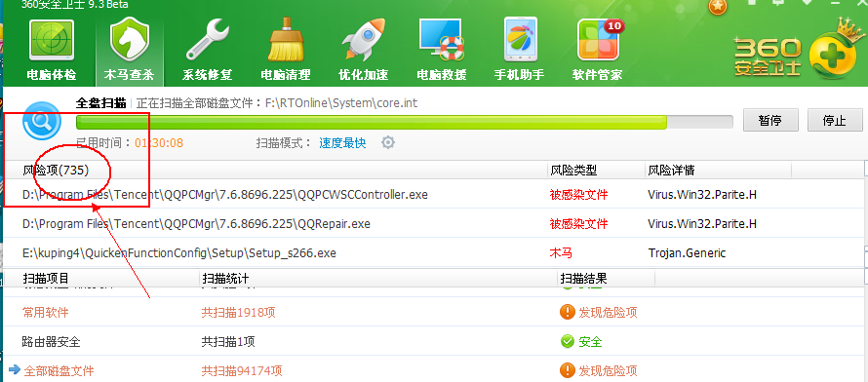This screenshot has width=868, height=382.
Task: Click 发现危险项 in the 常用软件 row
Action: coord(608,313)
